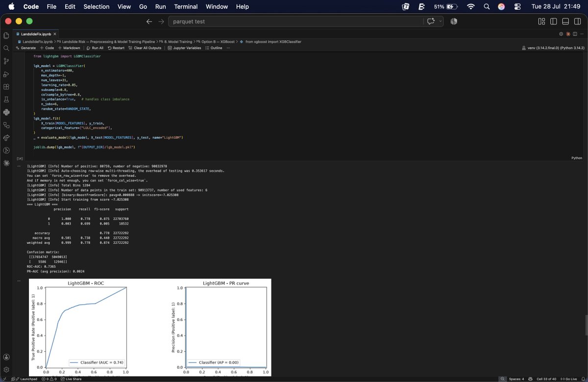
Task: Open Jupyter Variables panel
Action: click(185, 48)
